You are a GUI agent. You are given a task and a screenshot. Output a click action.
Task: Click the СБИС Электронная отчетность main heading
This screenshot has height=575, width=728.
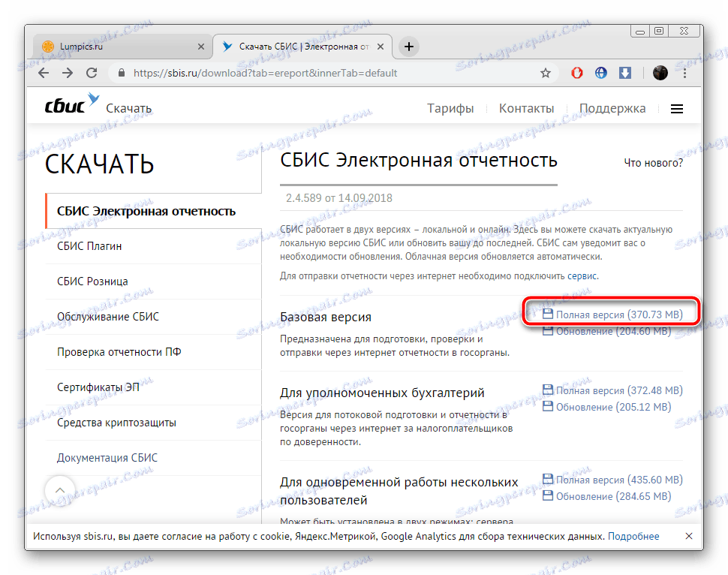point(418,160)
